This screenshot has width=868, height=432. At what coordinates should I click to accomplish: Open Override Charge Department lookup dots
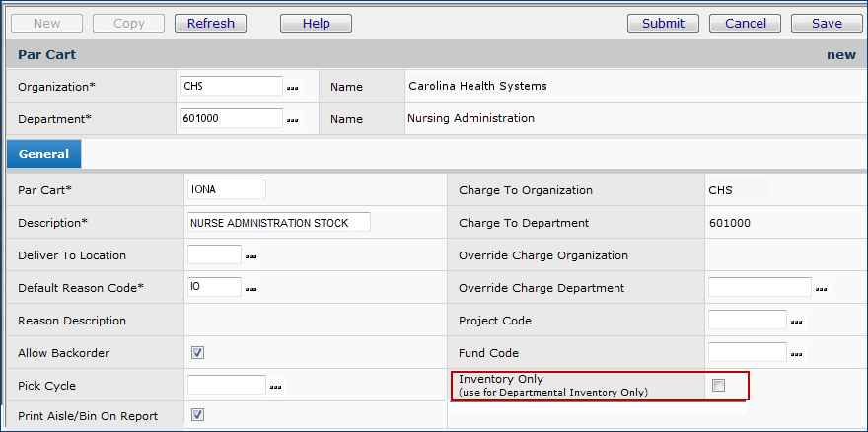822,289
